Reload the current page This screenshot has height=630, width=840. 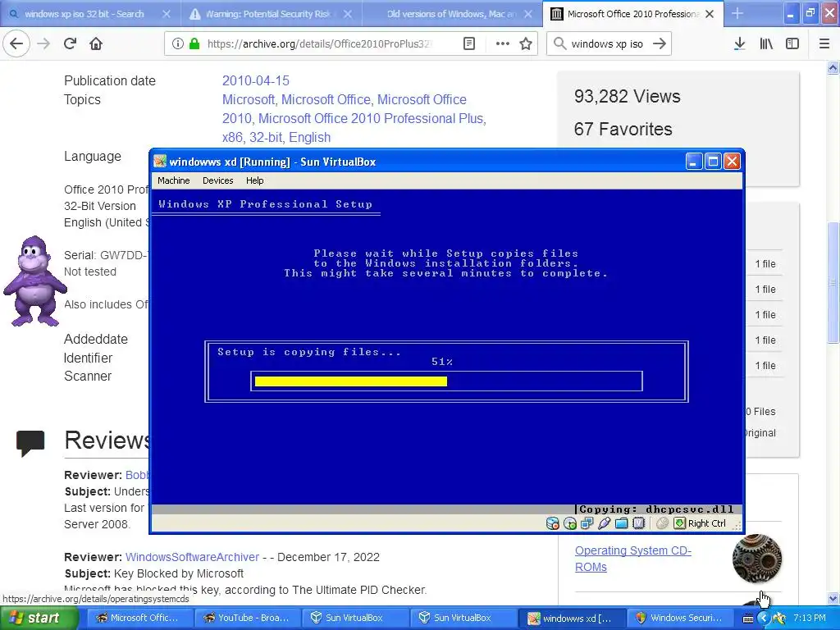coord(71,43)
